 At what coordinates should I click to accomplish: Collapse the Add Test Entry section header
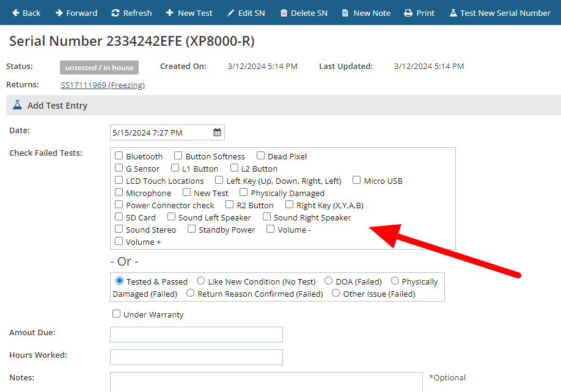pos(57,106)
